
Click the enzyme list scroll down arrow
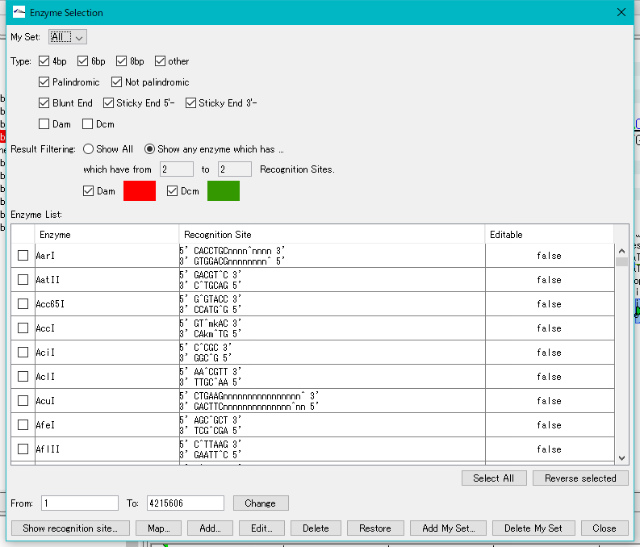tap(622, 458)
